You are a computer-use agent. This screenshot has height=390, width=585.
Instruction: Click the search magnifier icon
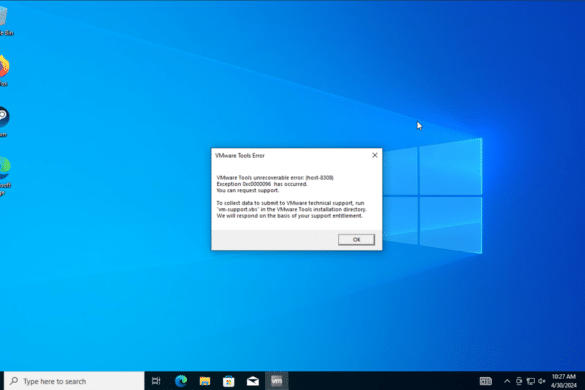tap(14, 381)
